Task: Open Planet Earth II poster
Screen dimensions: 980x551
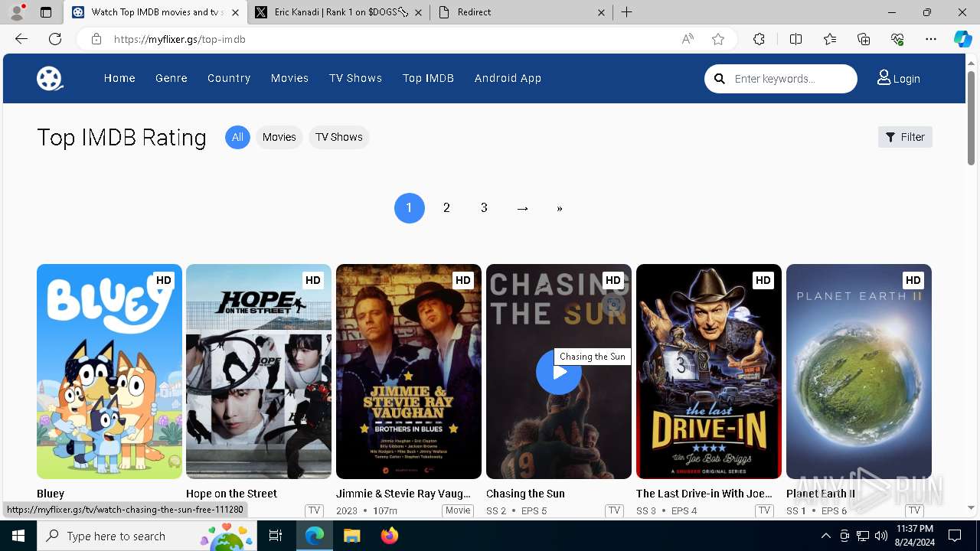Action: point(859,371)
